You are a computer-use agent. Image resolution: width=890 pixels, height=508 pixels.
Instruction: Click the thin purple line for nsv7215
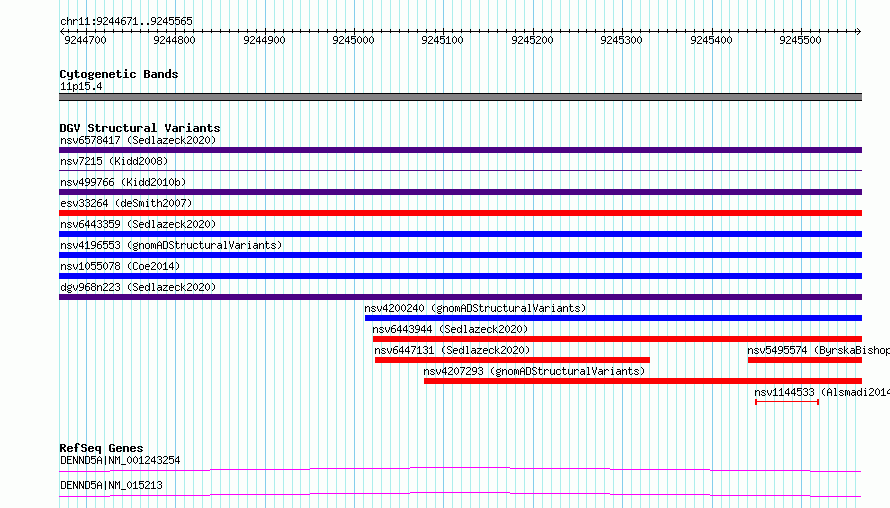pyautogui.click(x=460, y=170)
